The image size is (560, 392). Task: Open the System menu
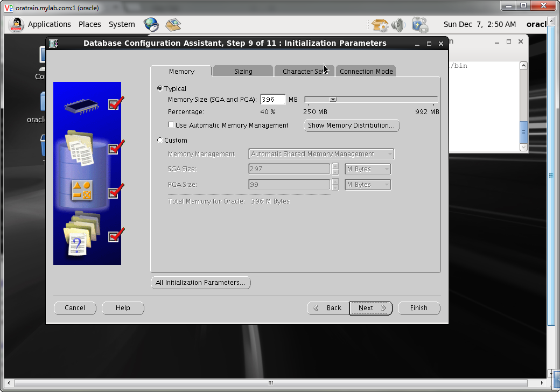coord(122,24)
